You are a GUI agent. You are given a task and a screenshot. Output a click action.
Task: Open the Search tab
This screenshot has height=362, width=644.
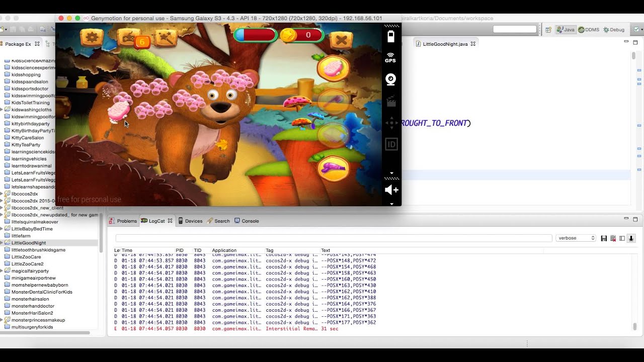coord(218,221)
